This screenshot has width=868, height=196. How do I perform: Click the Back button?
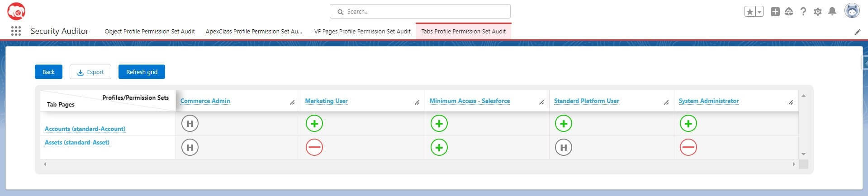click(48, 72)
